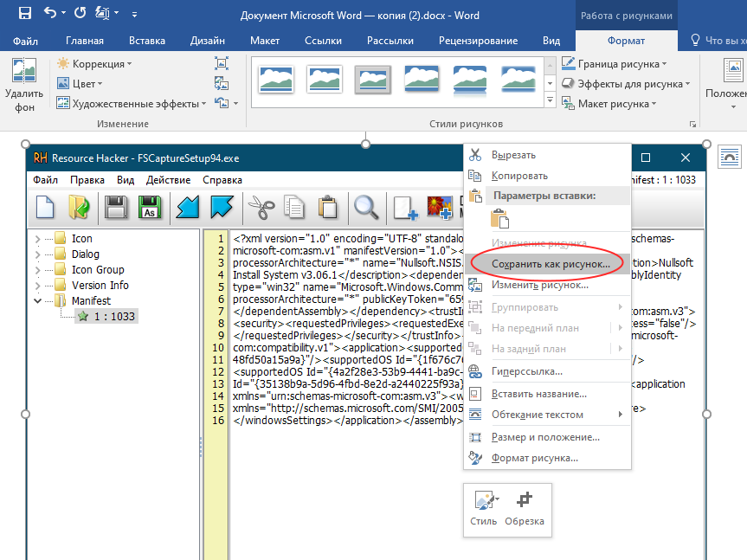Select the sixth picture style thumbnail

click(518, 80)
